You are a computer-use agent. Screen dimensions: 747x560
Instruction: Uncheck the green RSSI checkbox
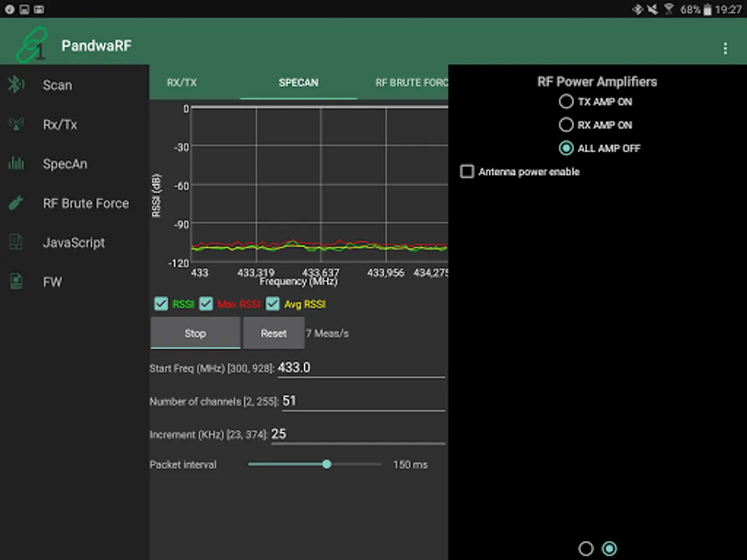[161, 304]
